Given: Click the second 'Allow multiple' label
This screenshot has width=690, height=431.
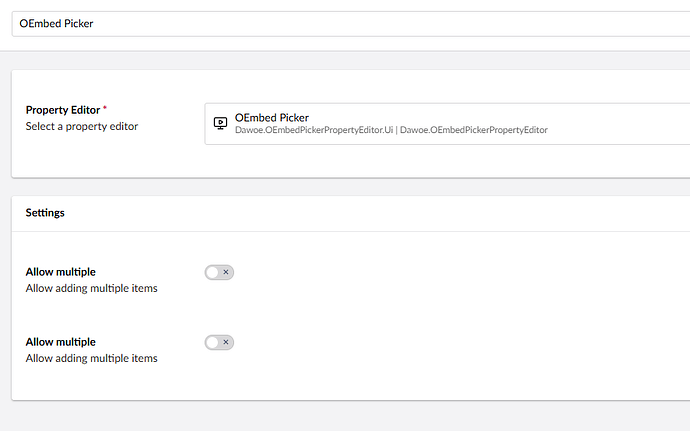Looking at the screenshot, I should coord(60,342).
